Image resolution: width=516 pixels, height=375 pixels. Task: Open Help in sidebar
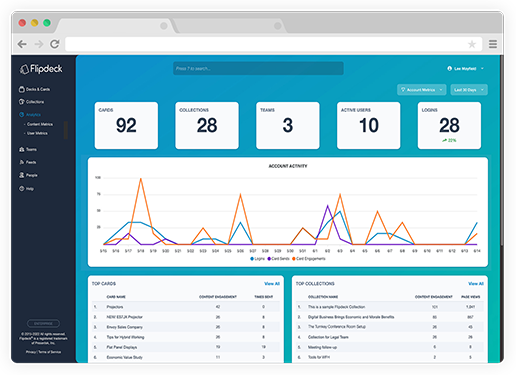(26, 189)
